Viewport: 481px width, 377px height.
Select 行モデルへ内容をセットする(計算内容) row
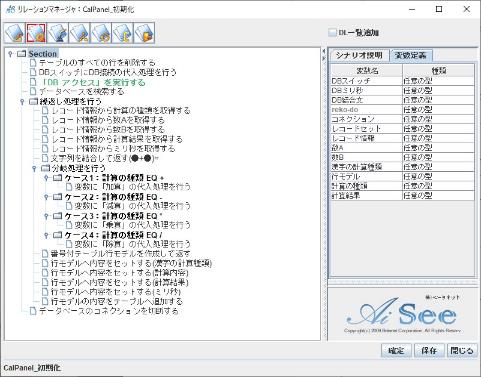point(120,273)
